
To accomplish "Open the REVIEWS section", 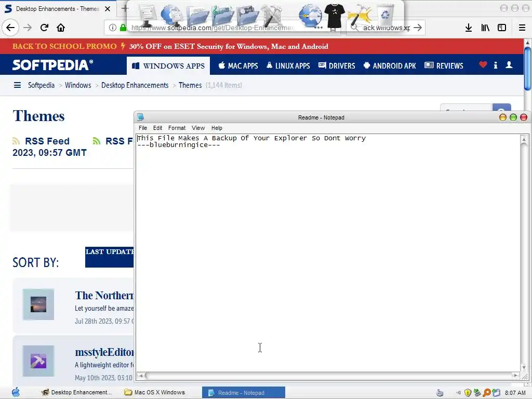I will pyautogui.click(x=444, y=65).
